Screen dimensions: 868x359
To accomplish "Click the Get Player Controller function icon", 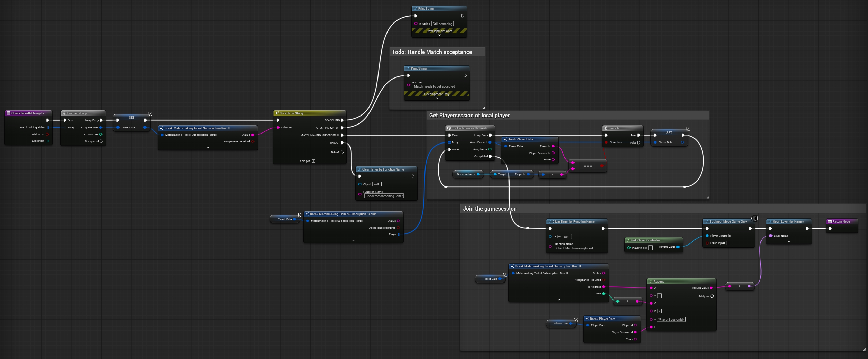I will [x=628, y=240].
